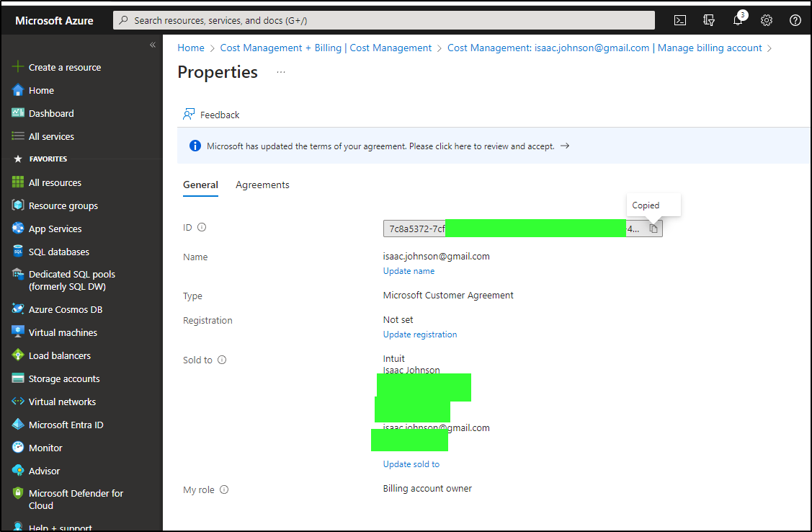Open more options ellipsis beside Properties

click(281, 72)
